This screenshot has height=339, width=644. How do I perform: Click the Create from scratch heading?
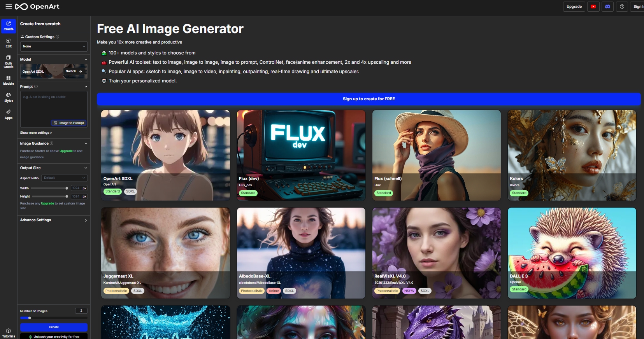(40, 24)
